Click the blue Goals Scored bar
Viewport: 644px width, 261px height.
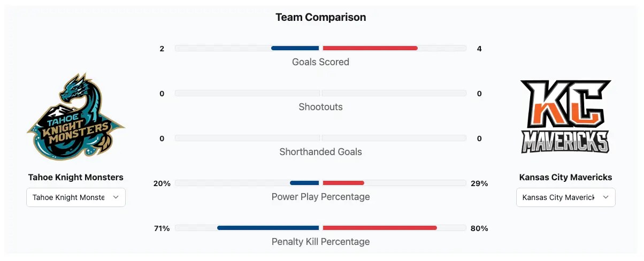[x=295, y=48]
